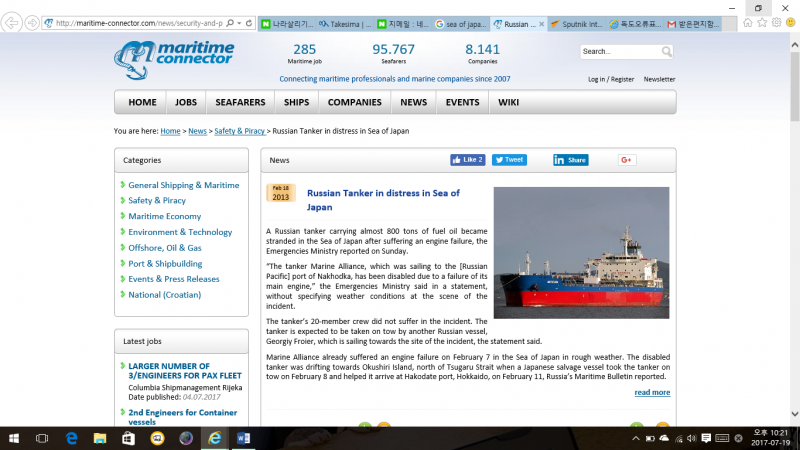Click the red tanker ship photo
Screen dimensions: 800x450
[581, 252]
